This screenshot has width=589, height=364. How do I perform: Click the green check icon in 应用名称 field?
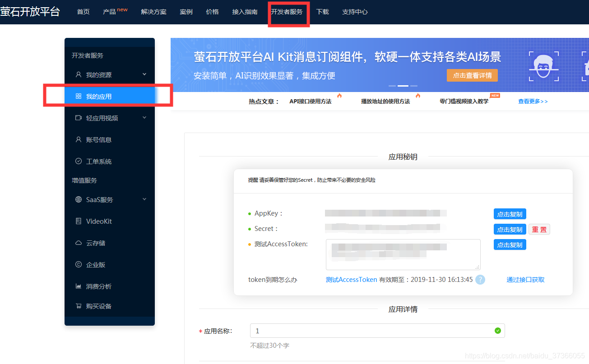tap(498, 331)
